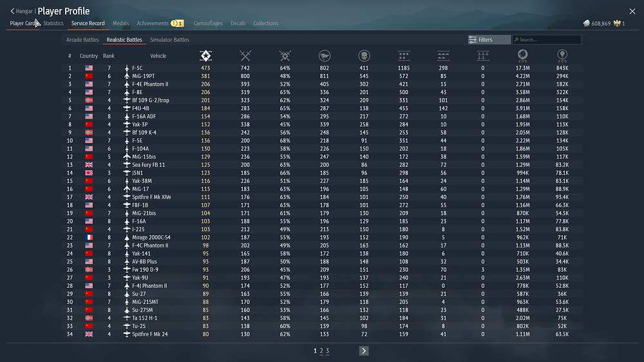Open page 3 of service record
Image resolution: width=644 pixels, height=362 pixels.
327,351
